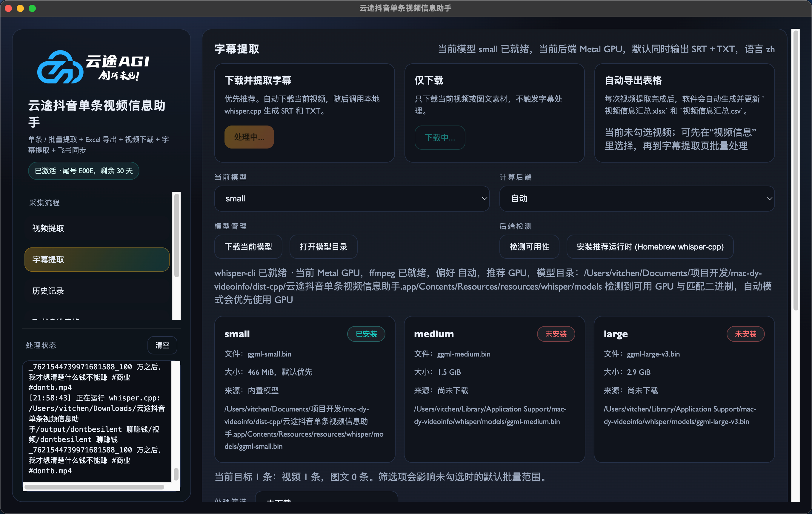Click 清空 to clear processing status log
The height and width of the screenshot is (514, 812).
click(x=162, y=345)
